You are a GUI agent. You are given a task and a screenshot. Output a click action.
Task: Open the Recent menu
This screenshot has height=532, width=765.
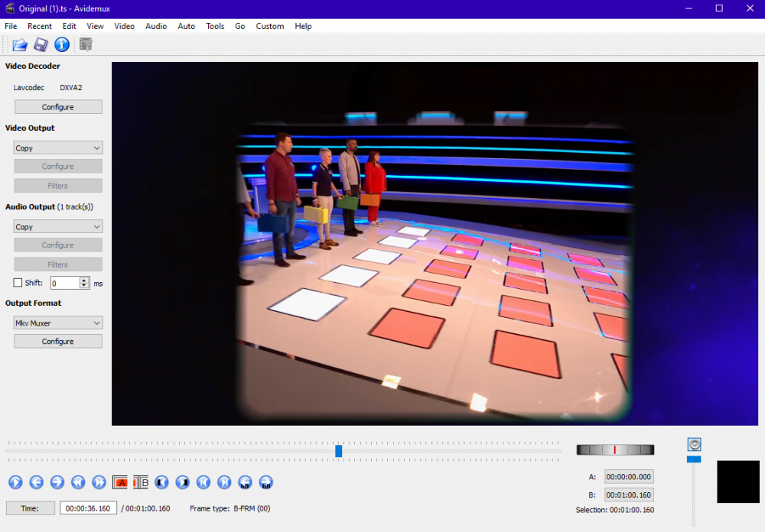pyautogui.click(x=40, y=26)
